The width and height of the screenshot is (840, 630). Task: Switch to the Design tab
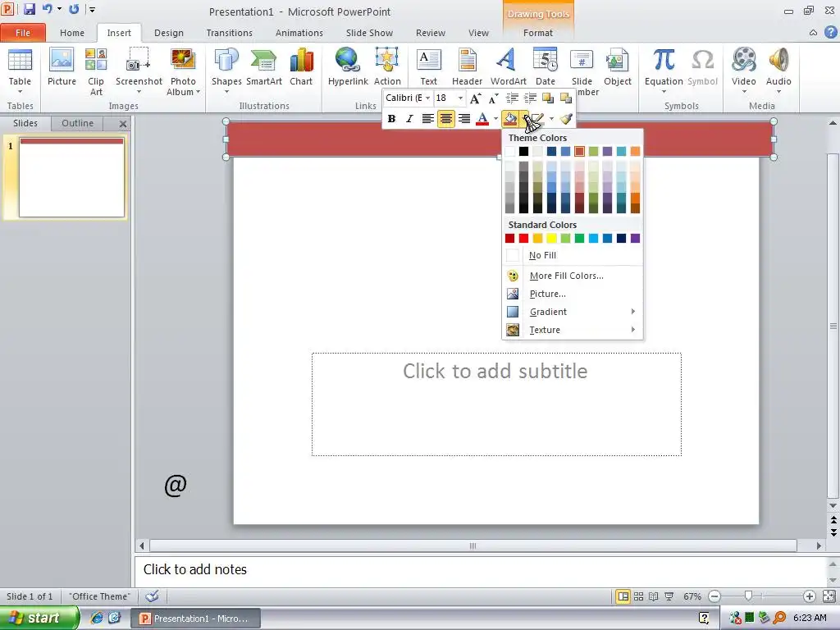point(169,33)
